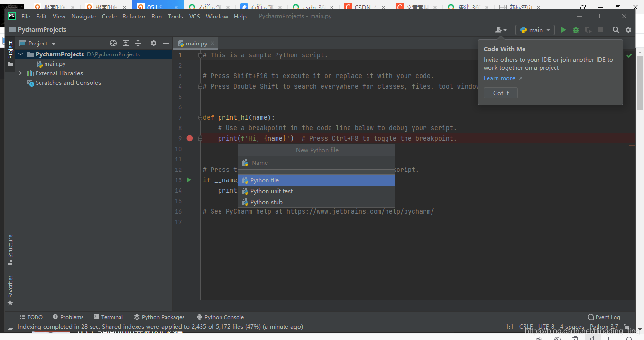
Task: Switch to the CSDN browser tab
Action: pyautogui.click(x=365, y=7)
